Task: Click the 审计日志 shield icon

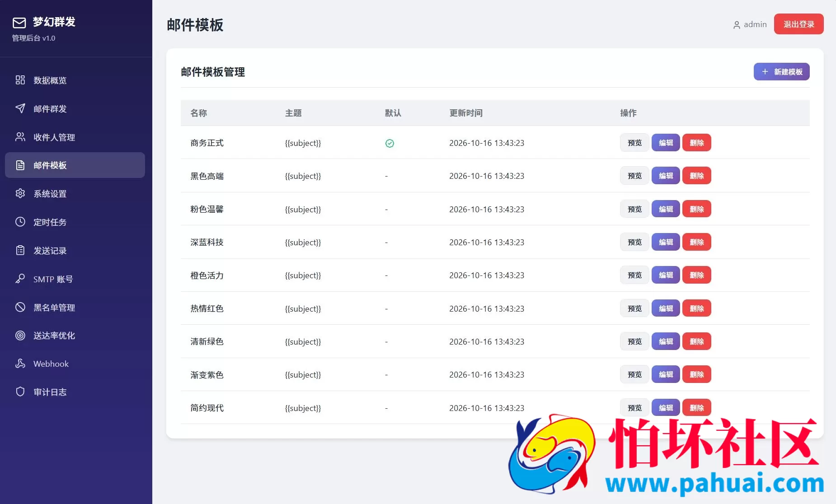Action: click(x=20, y=392)
